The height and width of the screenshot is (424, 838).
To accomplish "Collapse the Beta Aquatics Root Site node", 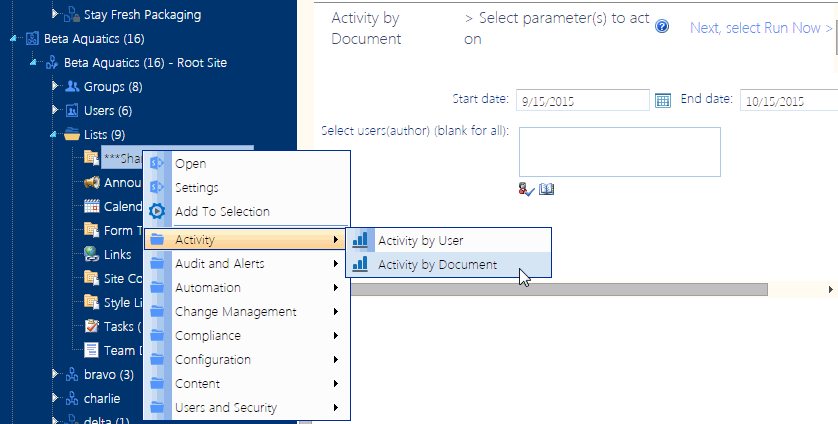I will 34,63.
